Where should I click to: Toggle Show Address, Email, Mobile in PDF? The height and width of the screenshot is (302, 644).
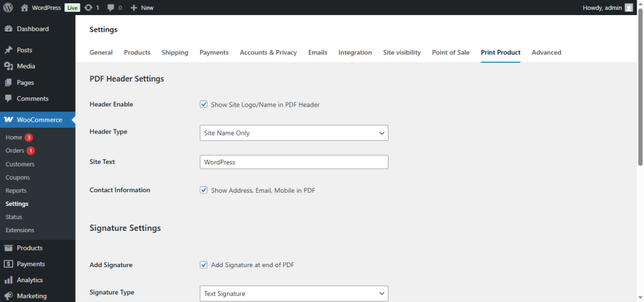point(204,190)
